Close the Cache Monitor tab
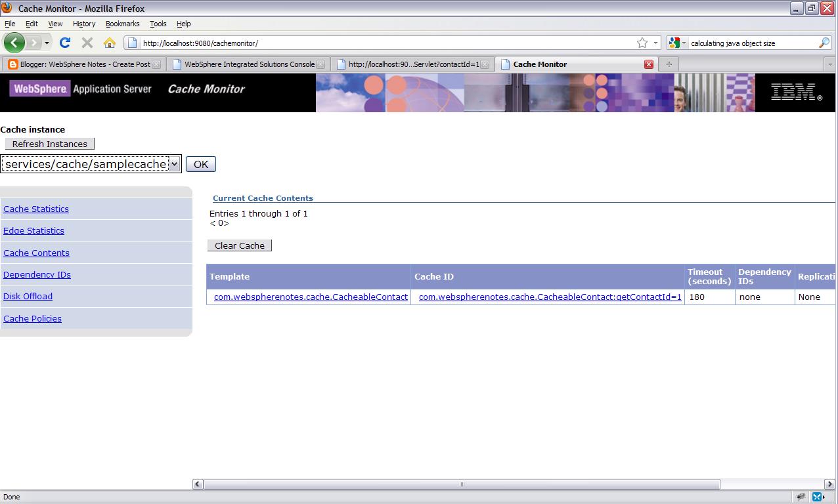 (x=649, y=64)
